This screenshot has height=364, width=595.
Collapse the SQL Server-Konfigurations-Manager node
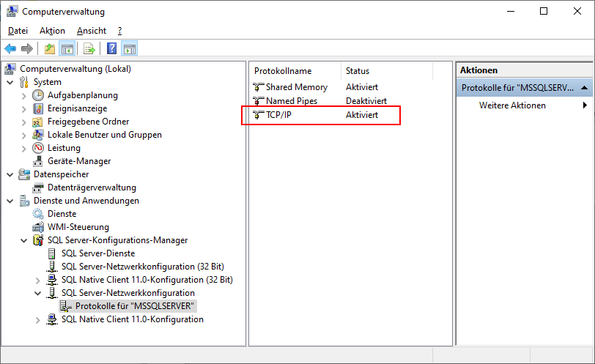click(x=24, y=240)
